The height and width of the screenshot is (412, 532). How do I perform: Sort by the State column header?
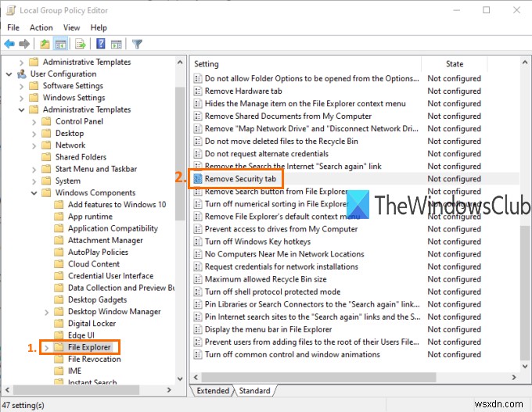click(x=455, y=64)
